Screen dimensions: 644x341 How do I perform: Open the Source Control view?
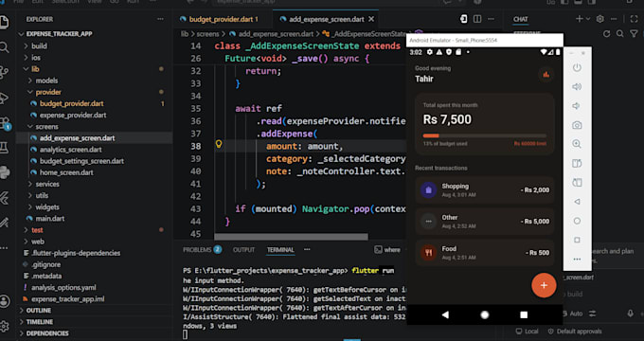click(x=4, y=72)
